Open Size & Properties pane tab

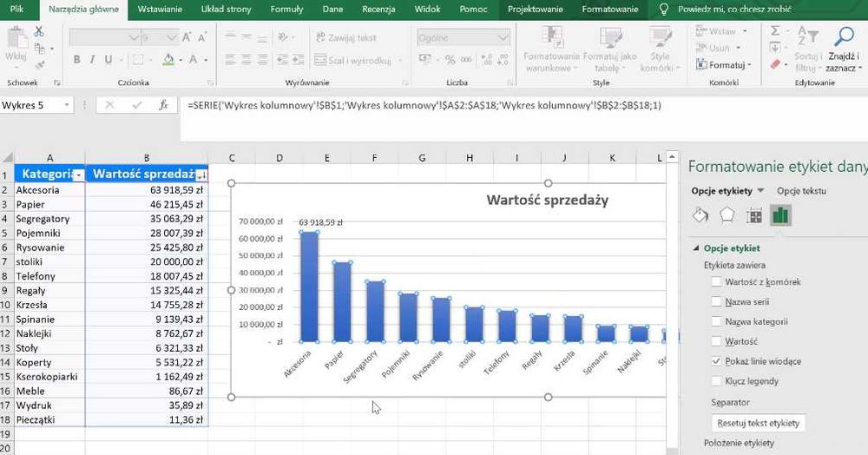point(754,215)
